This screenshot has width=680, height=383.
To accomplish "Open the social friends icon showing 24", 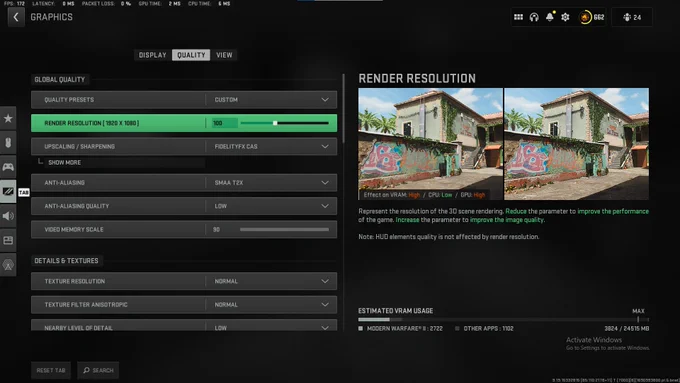I will click(632, 17).
